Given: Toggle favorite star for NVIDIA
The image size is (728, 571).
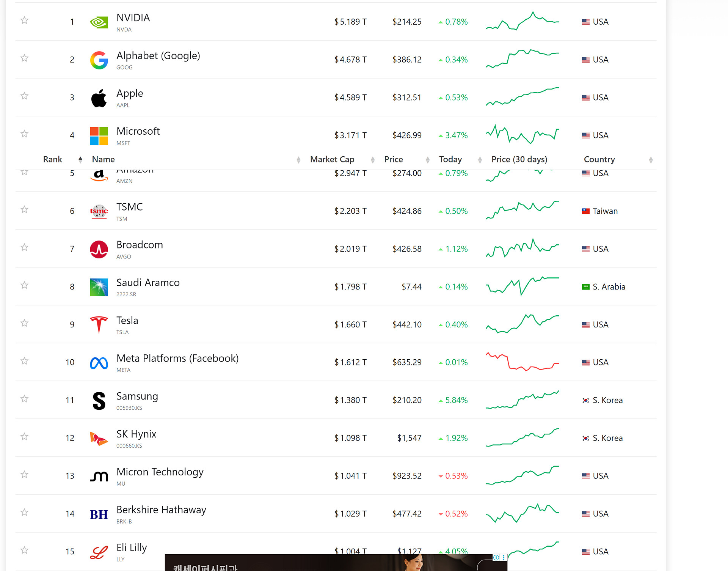Looking at the screenshot, I should click(24, 20).
